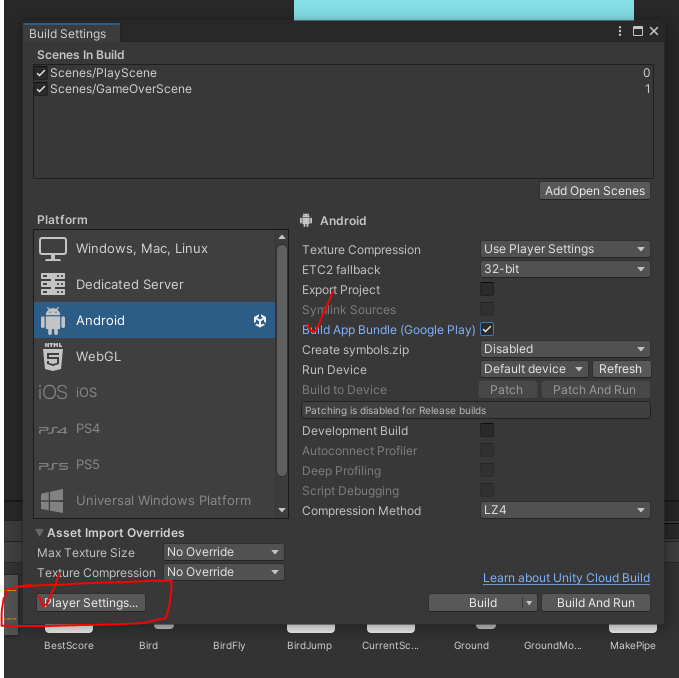The width and height of the screenshot is (679, 678).
Task: Maximize the Build Settings window
Action: (x=637, y=31)
